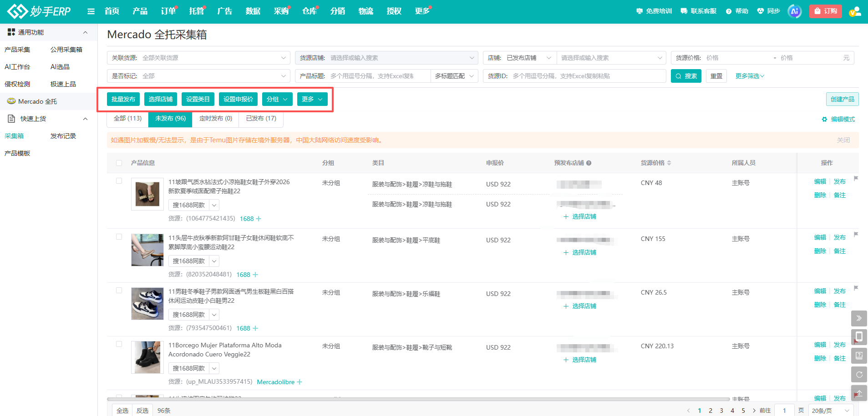The width and height of the screenshot is (868, 416).
Task: Collapse the 通用功能 sidebar section
Action: coord(85,32)
